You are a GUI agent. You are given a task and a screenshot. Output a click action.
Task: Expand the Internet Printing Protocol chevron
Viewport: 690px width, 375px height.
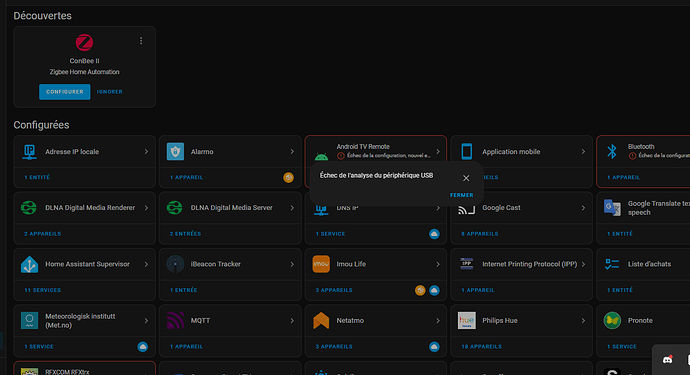tap(583, 264)
